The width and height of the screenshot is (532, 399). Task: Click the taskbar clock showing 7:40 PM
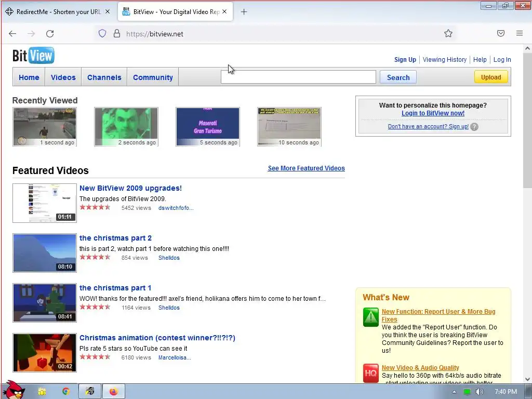click(506, 392)
